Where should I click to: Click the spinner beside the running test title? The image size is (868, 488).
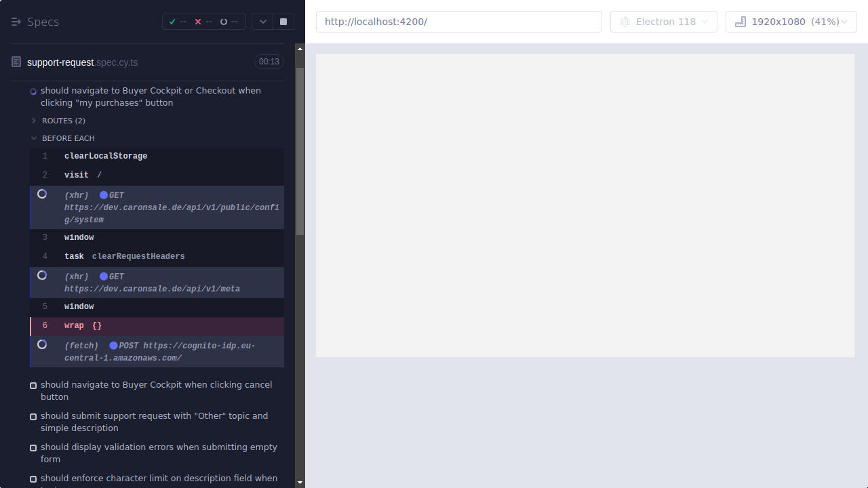(33, 91)
